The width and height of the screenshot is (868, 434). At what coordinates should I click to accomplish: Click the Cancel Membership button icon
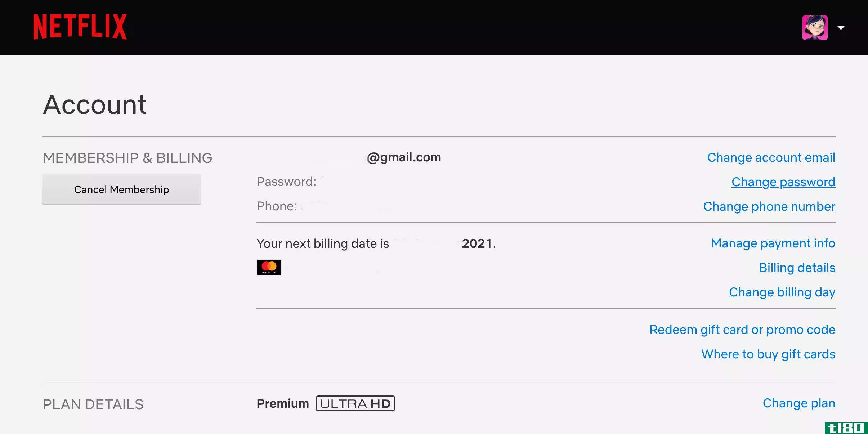[x=122, y=189]
